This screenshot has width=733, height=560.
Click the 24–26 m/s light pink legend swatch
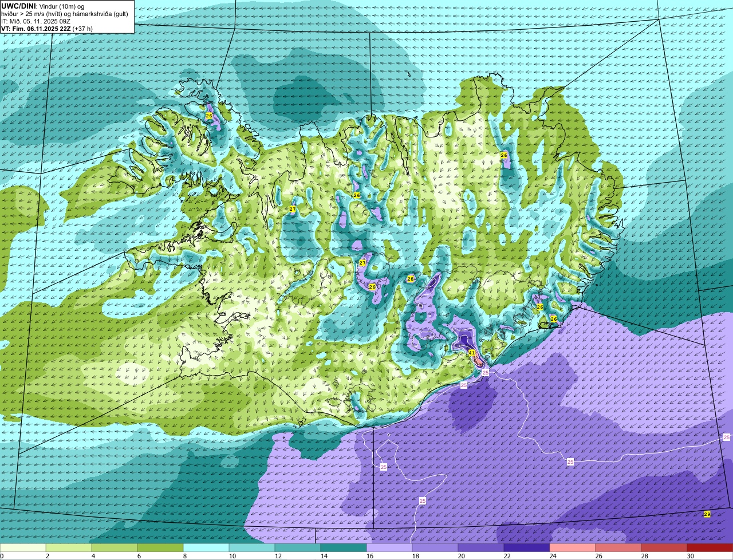click(x=573, y=547)
